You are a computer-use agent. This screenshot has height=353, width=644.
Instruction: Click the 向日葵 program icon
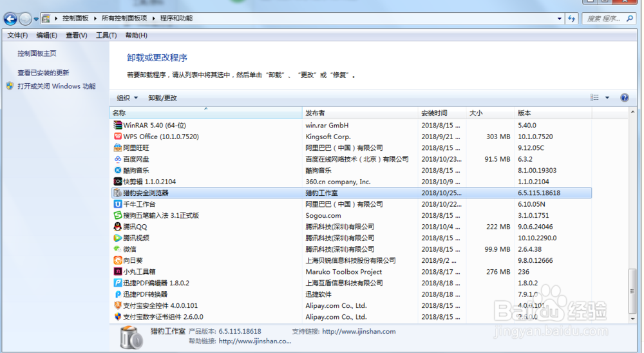click(118, 260)
